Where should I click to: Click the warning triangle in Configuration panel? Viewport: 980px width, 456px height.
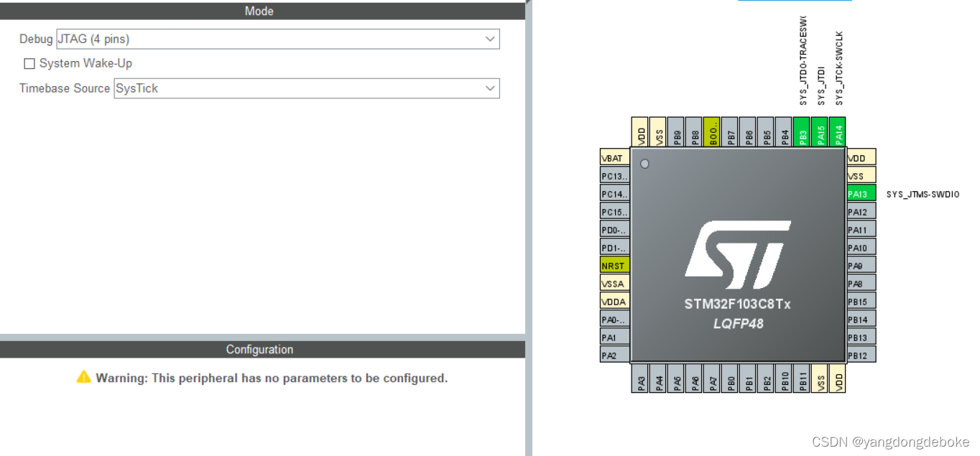pyautogui.click(x=84, y=378)
